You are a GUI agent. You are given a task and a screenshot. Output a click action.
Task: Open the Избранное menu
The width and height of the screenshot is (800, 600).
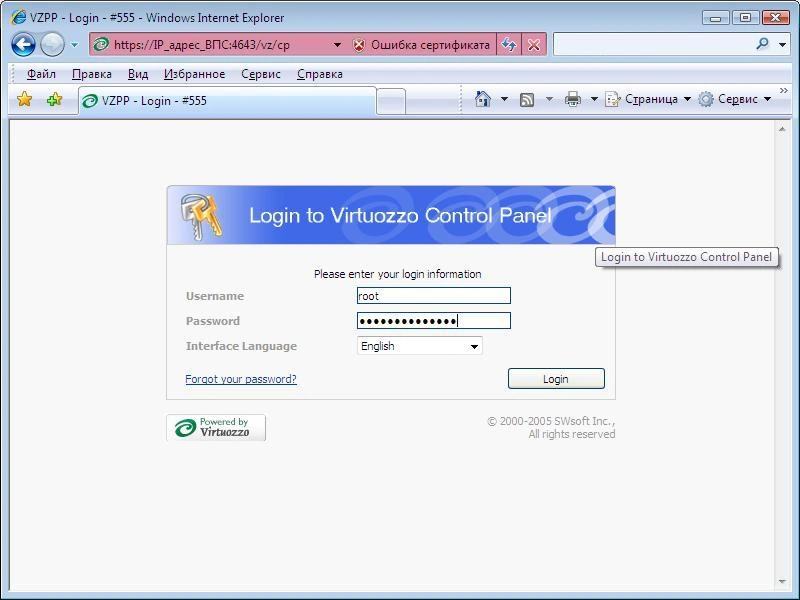tap(194, 74)
